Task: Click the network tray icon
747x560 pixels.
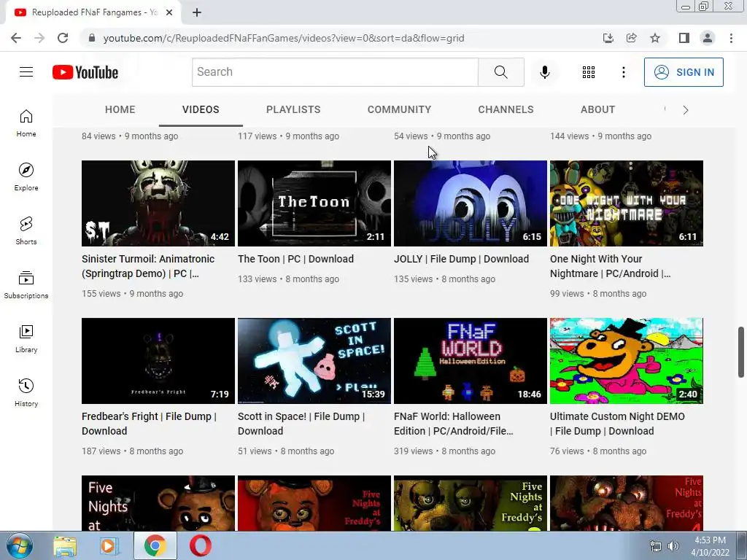Action: 656,546
